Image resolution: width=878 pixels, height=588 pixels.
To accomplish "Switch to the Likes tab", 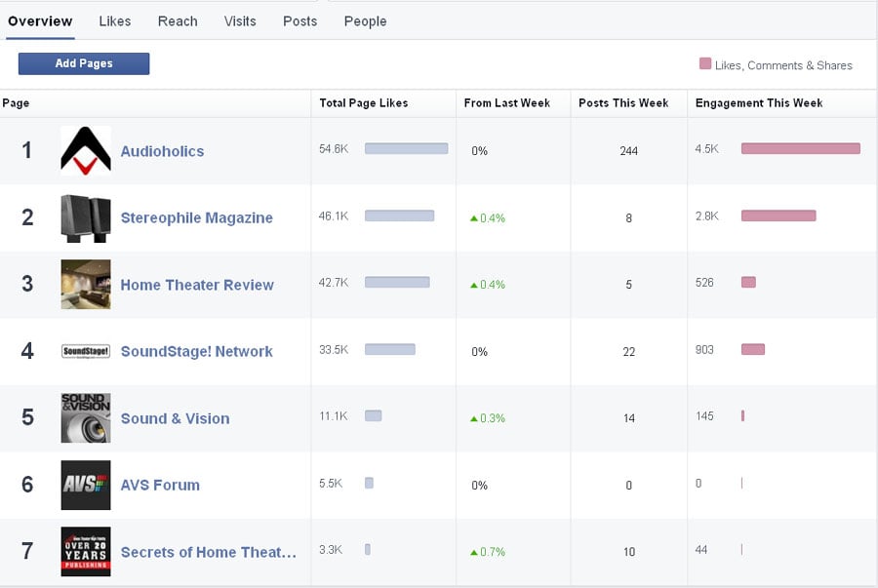I will [x=115, y=21].
